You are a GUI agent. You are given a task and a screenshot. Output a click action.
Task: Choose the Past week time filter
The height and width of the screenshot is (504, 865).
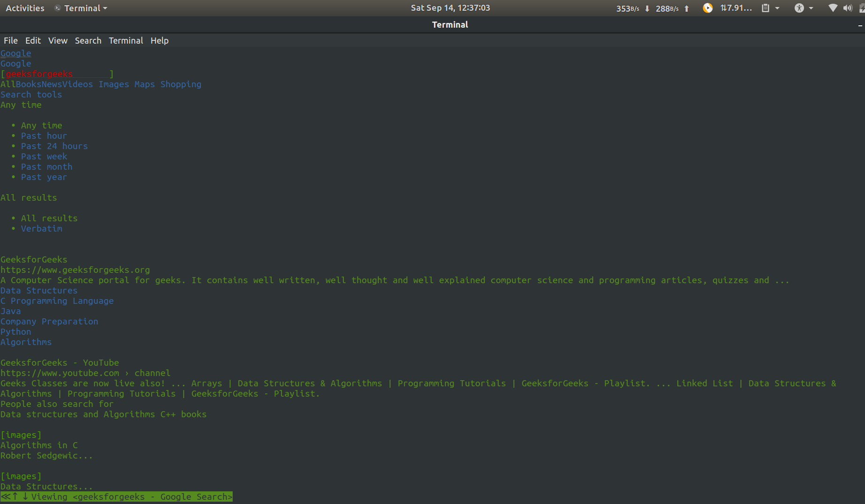pos(44,157)
